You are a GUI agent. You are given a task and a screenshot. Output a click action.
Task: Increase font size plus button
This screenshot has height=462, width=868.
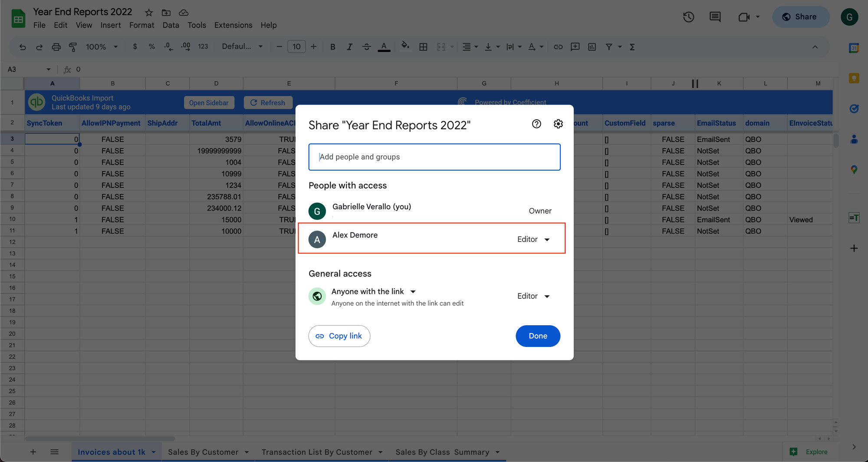point(313,47)
